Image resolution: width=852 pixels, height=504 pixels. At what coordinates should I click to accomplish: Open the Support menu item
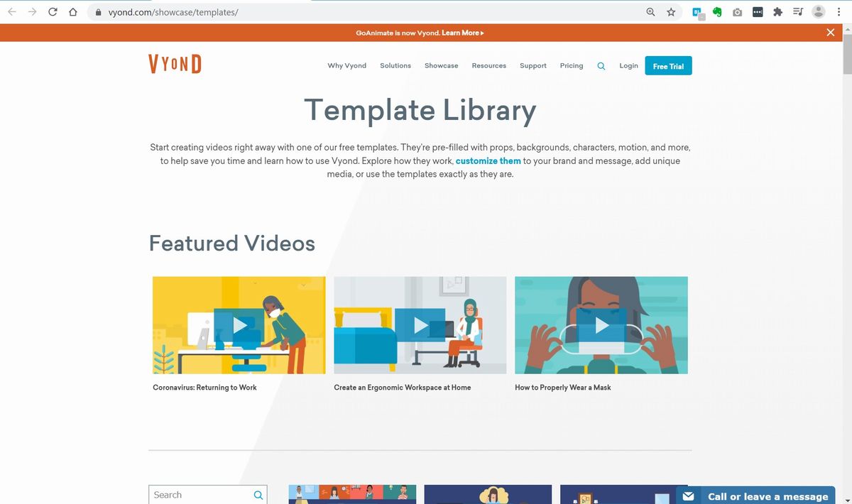pyautogui.click(x=533, y=65)
